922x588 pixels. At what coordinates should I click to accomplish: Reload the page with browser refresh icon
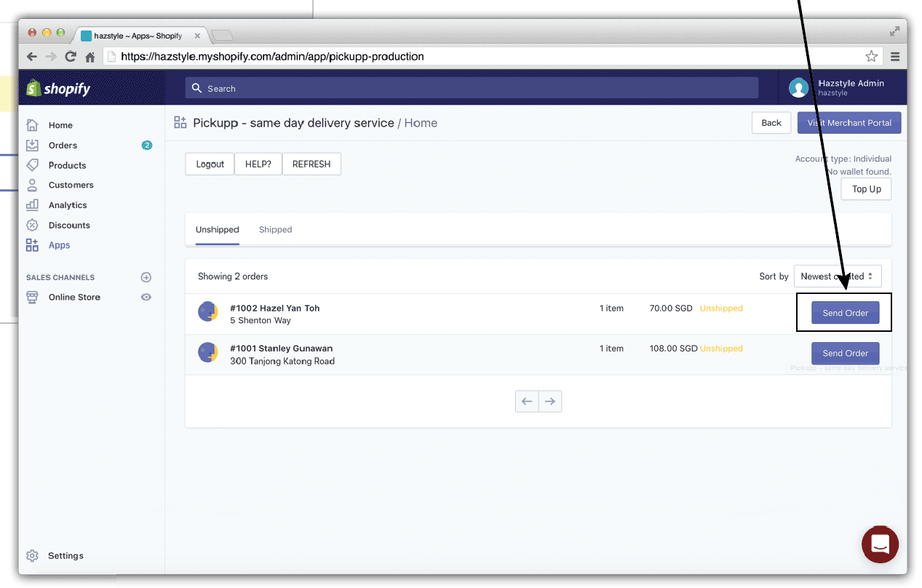pyautogui.click(x=71, y=57)
